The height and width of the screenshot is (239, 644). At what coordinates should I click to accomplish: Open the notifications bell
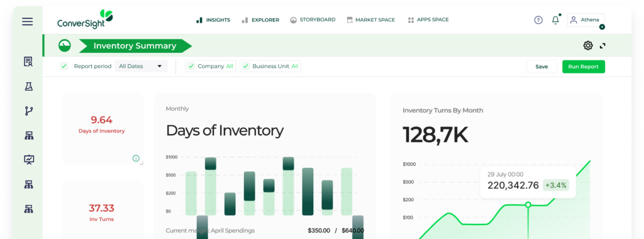pos(556,19)
